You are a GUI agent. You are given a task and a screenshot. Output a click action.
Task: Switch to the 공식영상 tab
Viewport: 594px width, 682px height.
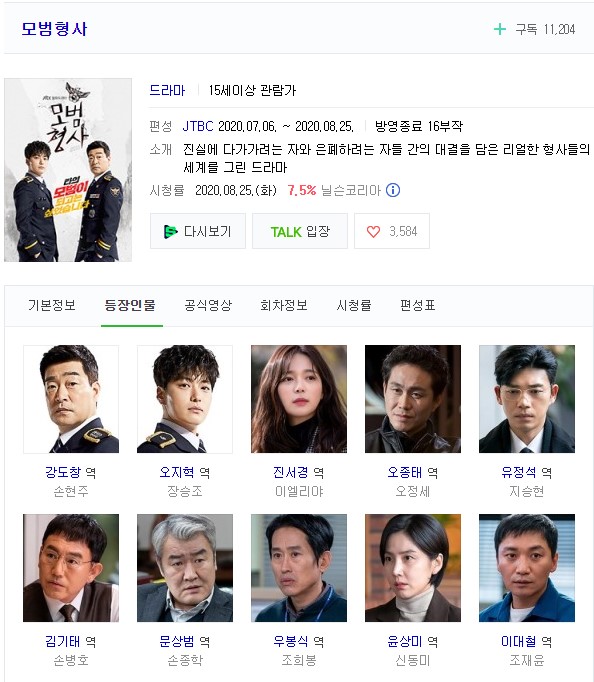point(208,305)
